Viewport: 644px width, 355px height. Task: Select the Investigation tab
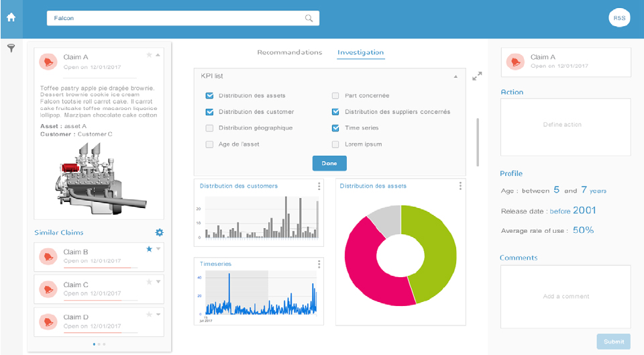[x=360, y=52]
